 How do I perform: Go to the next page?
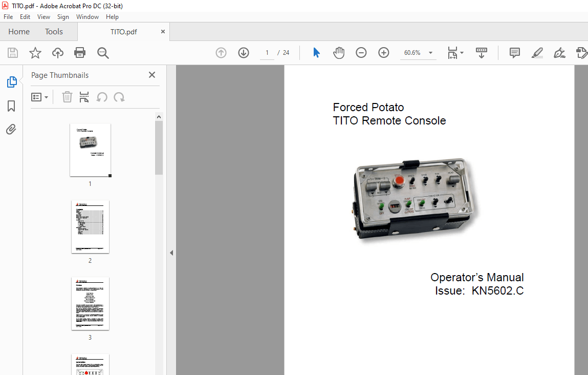243,52
